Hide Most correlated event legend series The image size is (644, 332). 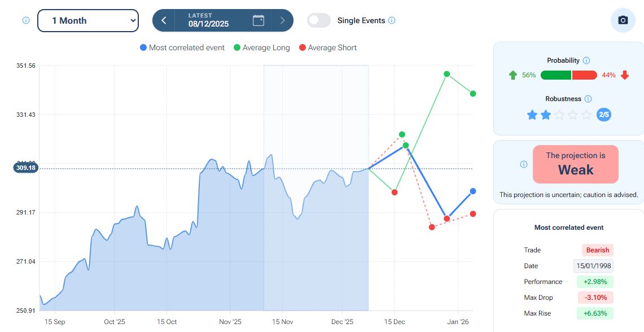(x=182, y=48)
